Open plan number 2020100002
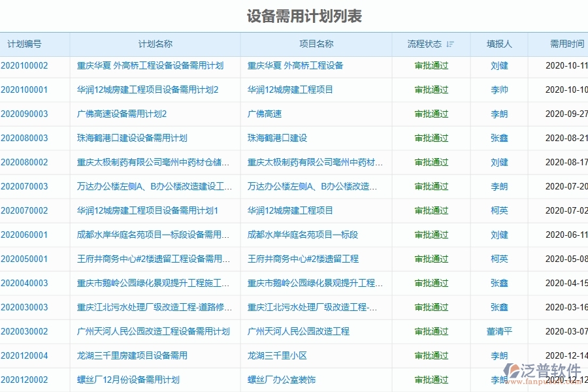Screen dimensions: 588x392 click(x=25, y=66)
